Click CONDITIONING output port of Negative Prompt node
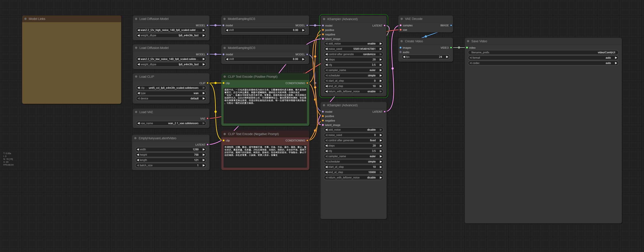Viewport: 644px width, 252px height. click(x=307, y=140)
